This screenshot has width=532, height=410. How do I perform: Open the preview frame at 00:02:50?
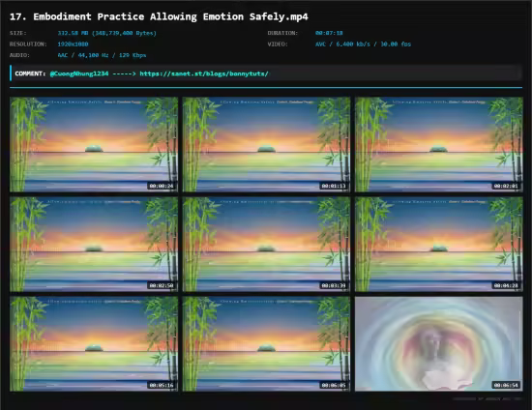pos(94,245)
